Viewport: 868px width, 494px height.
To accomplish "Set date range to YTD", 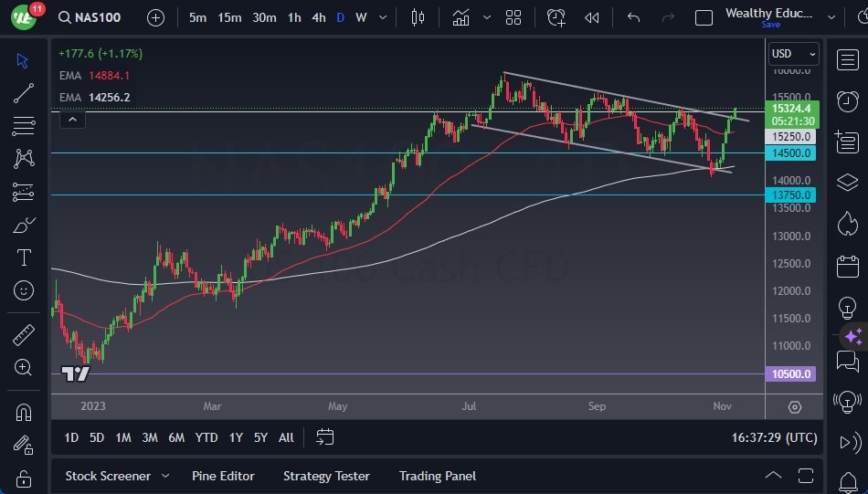I will [x=206, y=437].
